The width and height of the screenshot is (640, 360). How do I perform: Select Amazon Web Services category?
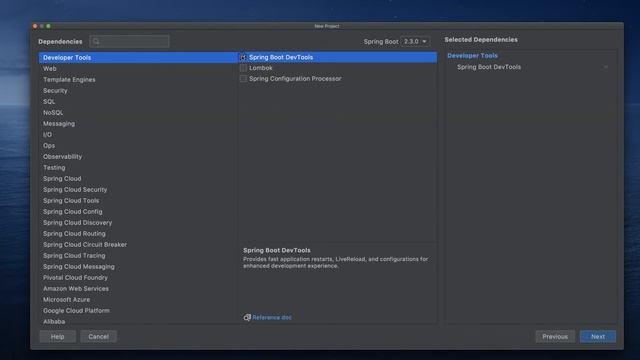[138, 289]
